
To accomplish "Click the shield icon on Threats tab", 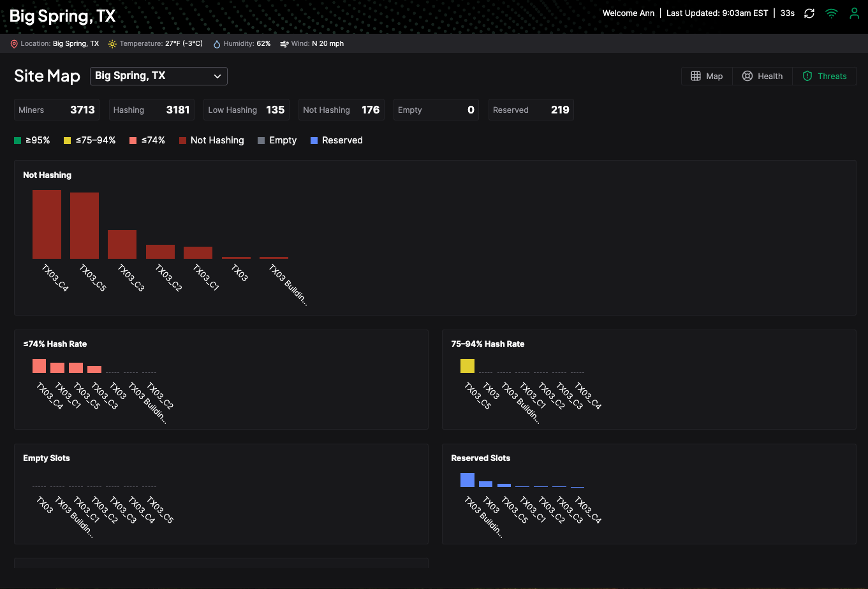I will pyautogui.click(x=807, y=76).
